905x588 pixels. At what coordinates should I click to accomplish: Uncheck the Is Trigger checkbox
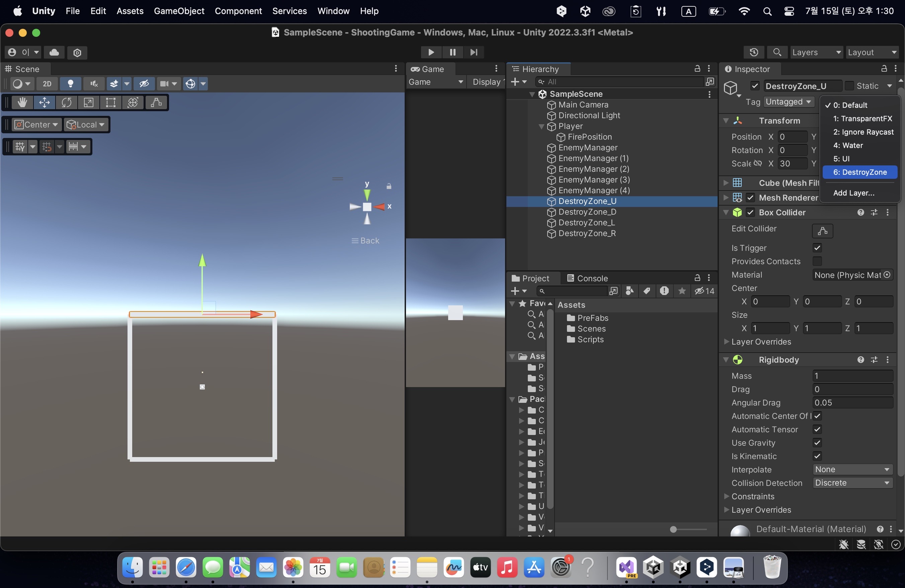(x=817, y=248)
